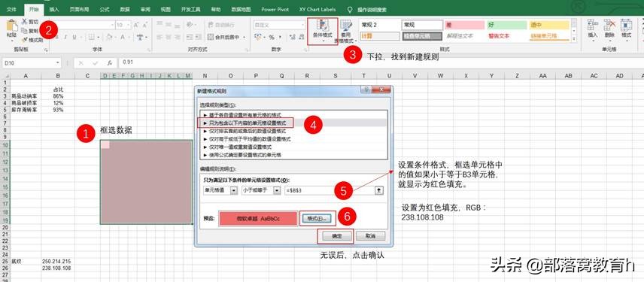
Task: Select rule 只为包含以下内容的单元格设置格式
Action: pos(293,123)
